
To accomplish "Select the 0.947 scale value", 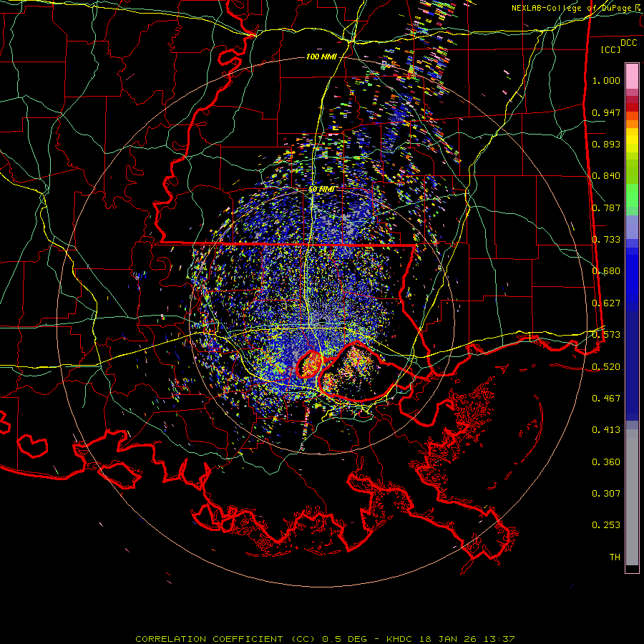I will pyautogui.click(x=606, y=112).
